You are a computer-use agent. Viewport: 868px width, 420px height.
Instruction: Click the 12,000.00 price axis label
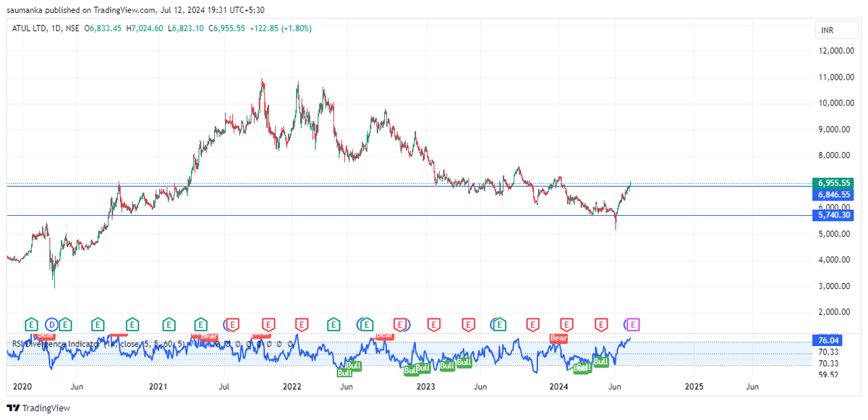pyautogui.click(x=835, y=51)
